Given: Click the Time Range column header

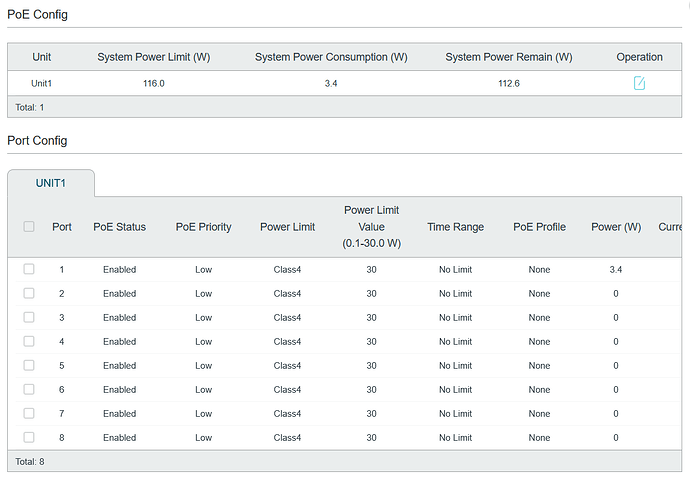Looking at the screenshot, I should point(455,227).
